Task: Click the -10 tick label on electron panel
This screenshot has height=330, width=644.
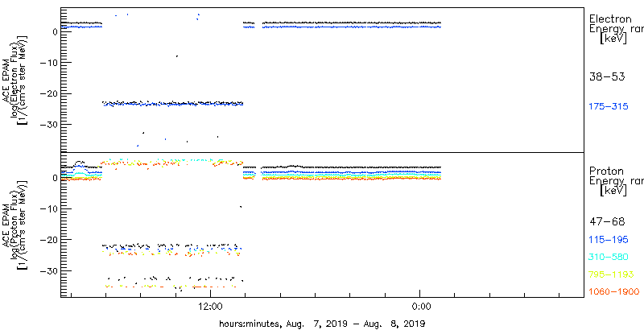Action: click(48, 63)
